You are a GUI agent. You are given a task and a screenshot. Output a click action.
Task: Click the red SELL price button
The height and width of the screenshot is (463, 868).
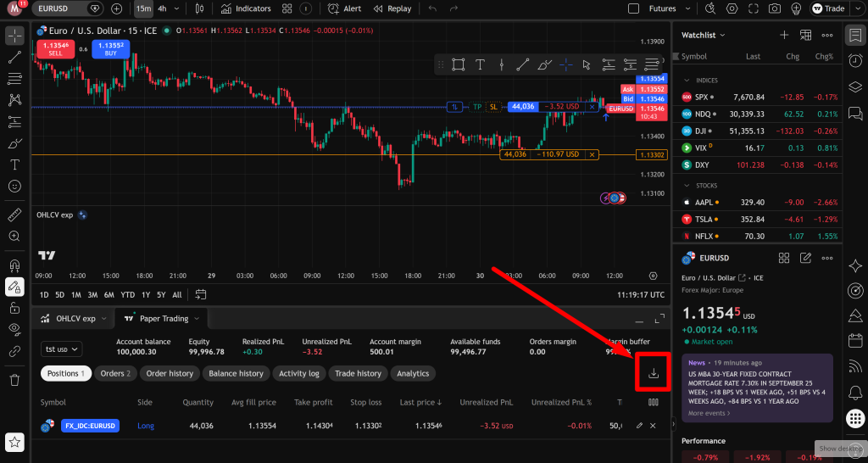click(x=55, y=48)
